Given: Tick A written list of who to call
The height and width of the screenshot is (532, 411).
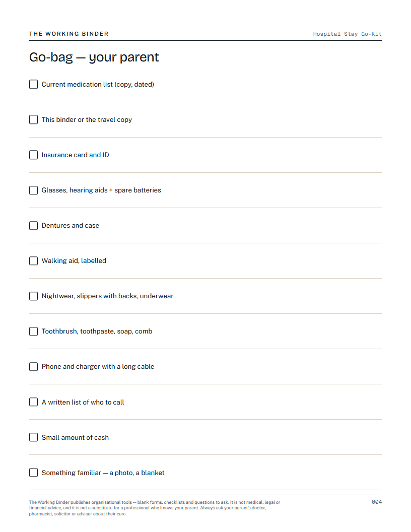Looking at the screenshot, I should tap(33, 402).
